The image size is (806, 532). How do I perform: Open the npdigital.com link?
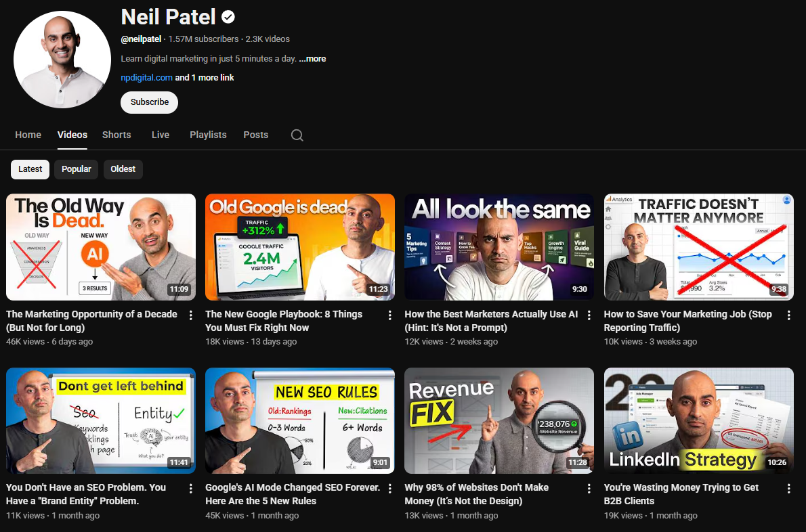[x=146, y=77]
